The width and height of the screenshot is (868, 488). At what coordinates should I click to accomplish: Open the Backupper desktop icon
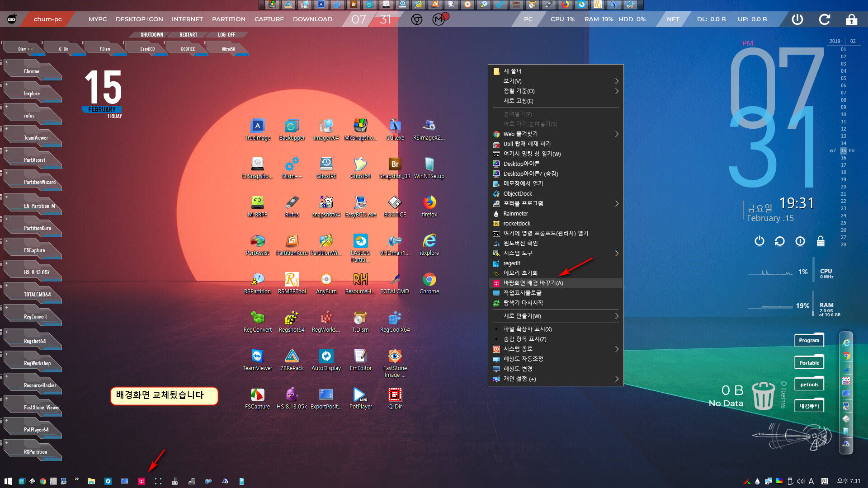292,130
